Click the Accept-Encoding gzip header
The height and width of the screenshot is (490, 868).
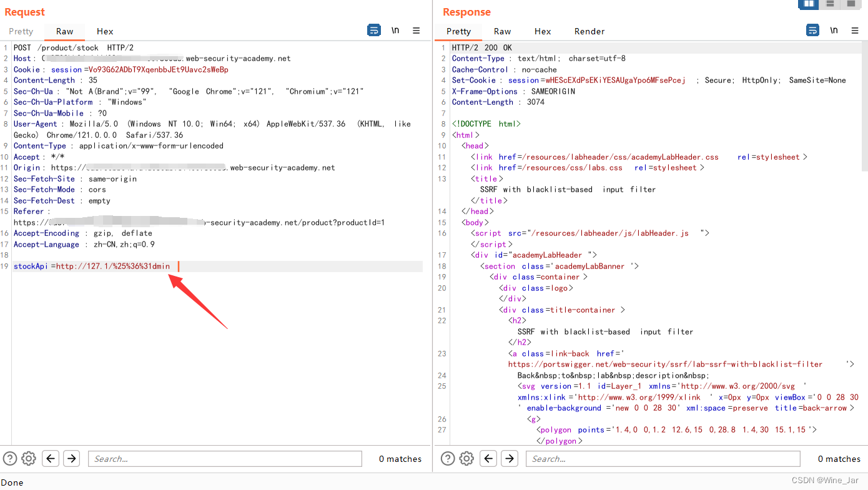pyautogui.click(x=83, y=233)
